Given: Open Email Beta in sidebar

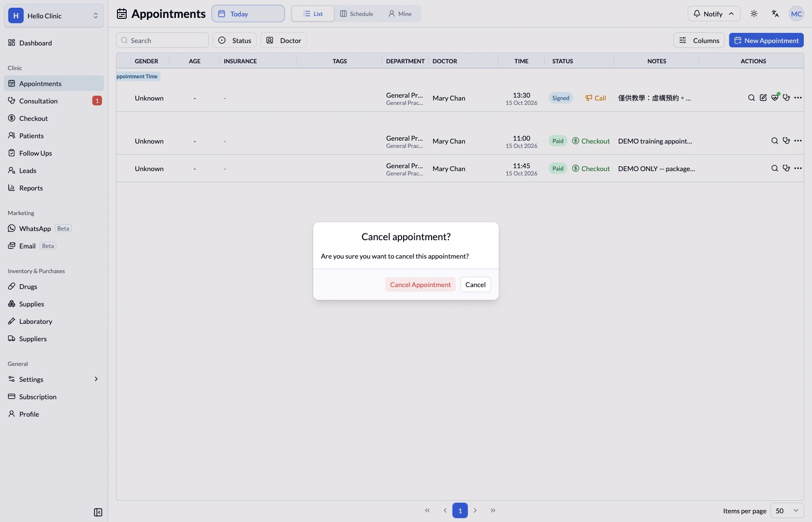Looking at the screenshot, I should [x=54, y=246].
